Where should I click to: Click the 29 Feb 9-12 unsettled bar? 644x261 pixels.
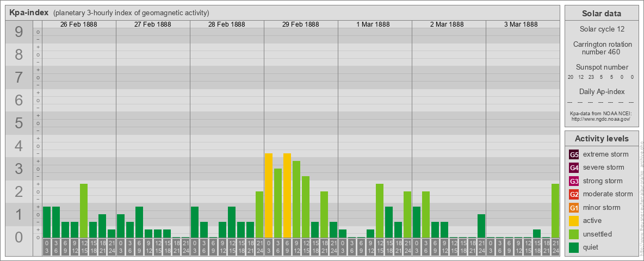(296, 200)
